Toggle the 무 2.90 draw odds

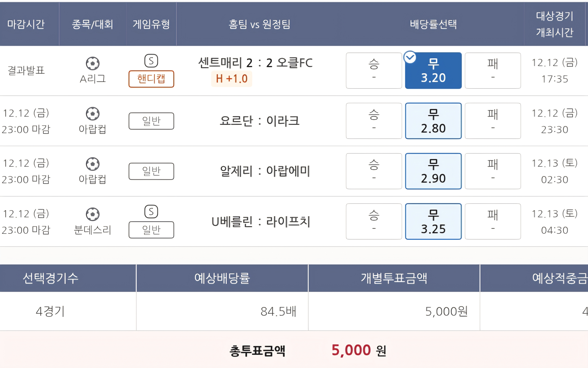(433, 171)
